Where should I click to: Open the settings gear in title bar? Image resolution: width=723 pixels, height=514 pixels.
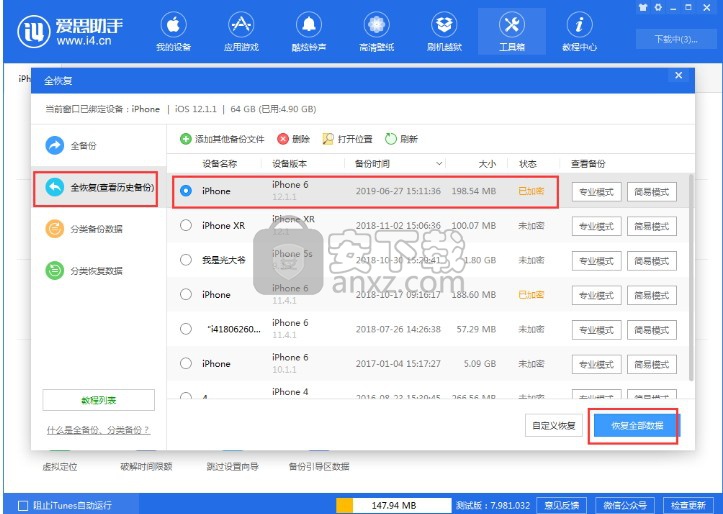tap(658, 7)
